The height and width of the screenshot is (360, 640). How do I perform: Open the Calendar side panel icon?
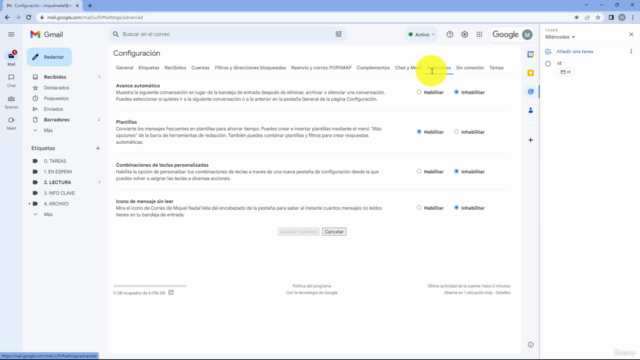(530, 54)
